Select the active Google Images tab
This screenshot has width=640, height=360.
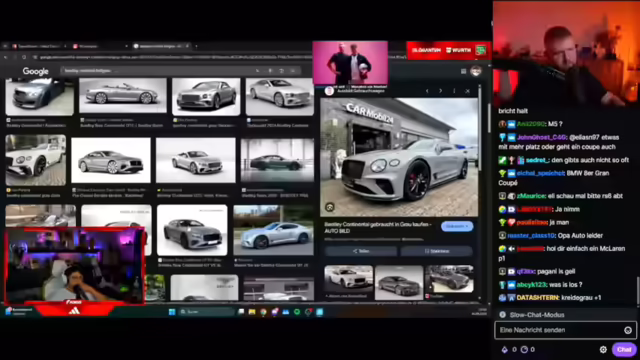point(161,46)
